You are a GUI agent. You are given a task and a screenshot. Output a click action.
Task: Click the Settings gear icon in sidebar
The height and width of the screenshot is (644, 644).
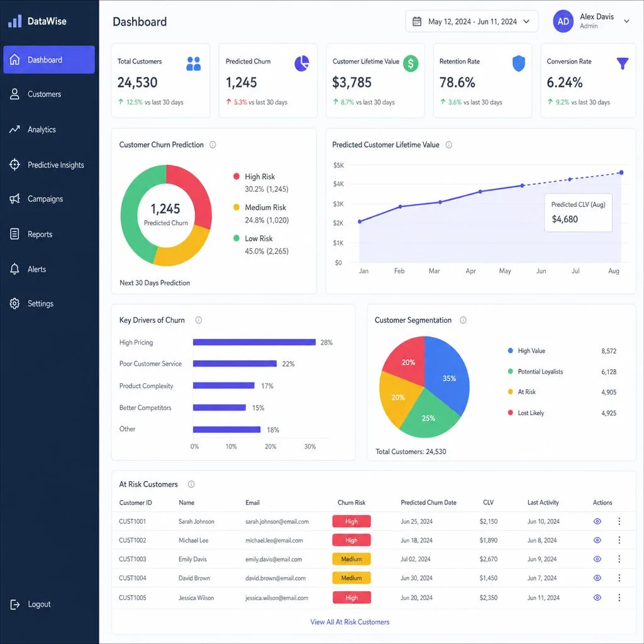pyautogui.click(x=15, y=304)
